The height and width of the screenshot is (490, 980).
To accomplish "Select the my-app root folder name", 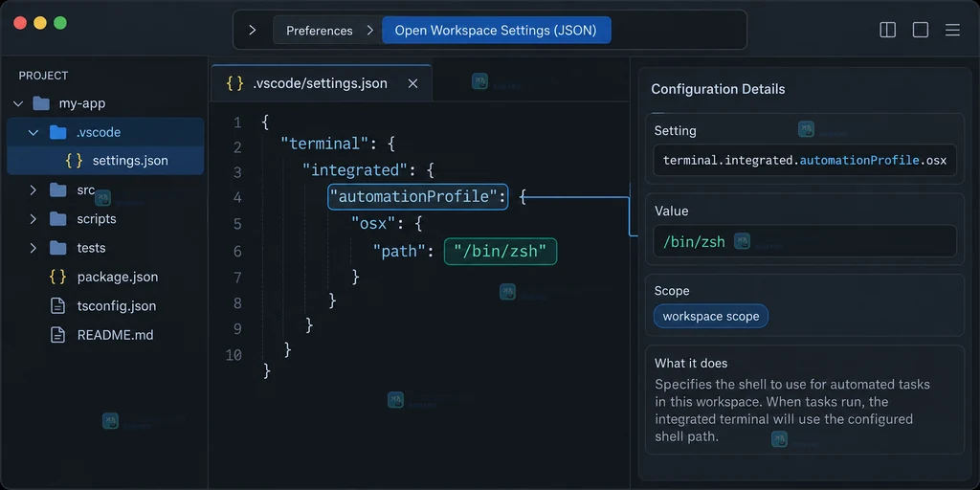I will [x=82, y=103].
